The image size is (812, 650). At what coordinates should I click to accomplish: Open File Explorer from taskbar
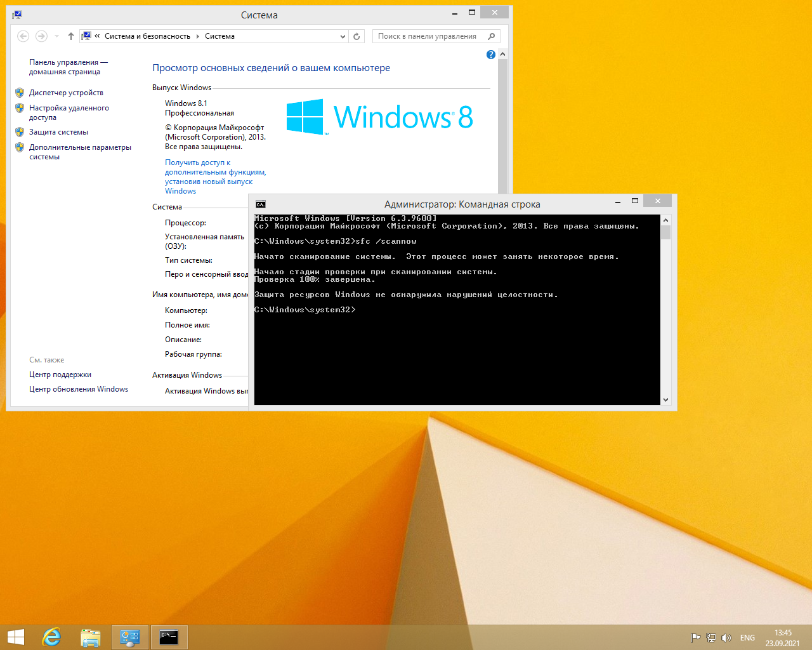[91, 637]
